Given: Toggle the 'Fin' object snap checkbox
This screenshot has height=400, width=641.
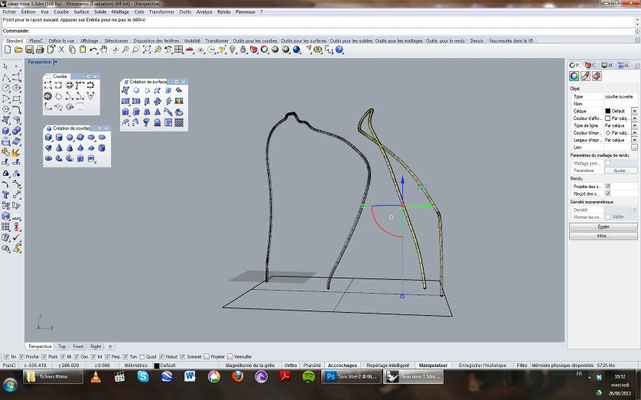Looking at the screenshot, I should (5, 355).
